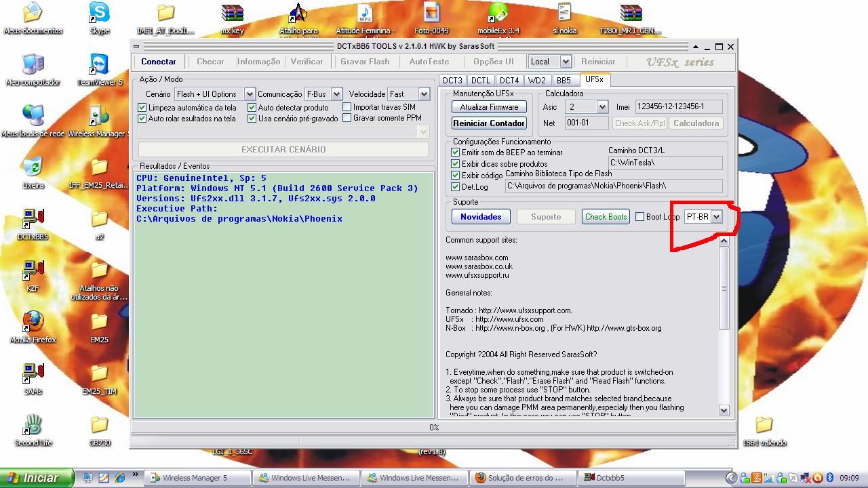Open the PT-BR language dropdown

click(x=716, y=217)
